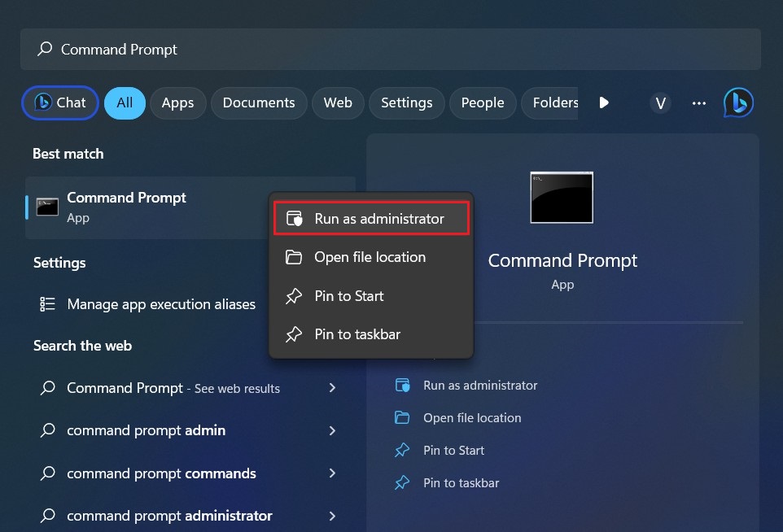The height and width of the screenshot is (532, 783).
Task: Select the All filter tab
Action: click(125, 102)
